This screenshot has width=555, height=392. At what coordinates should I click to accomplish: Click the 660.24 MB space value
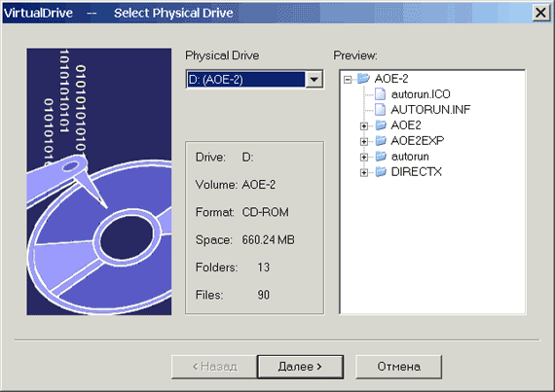click(269, 240)
